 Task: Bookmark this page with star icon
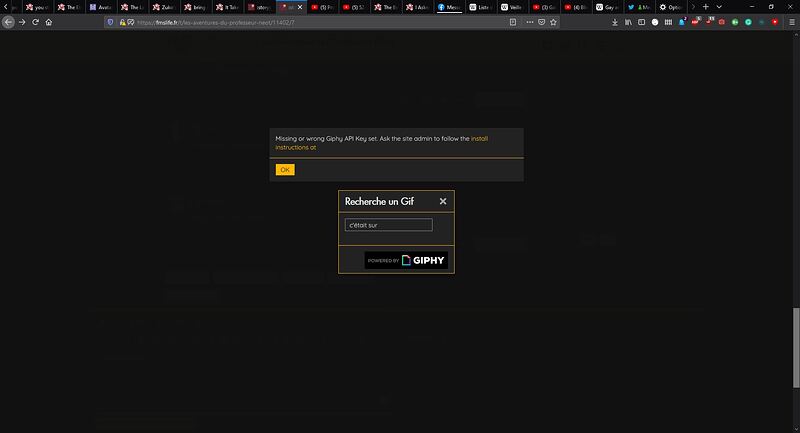[553, 22]
